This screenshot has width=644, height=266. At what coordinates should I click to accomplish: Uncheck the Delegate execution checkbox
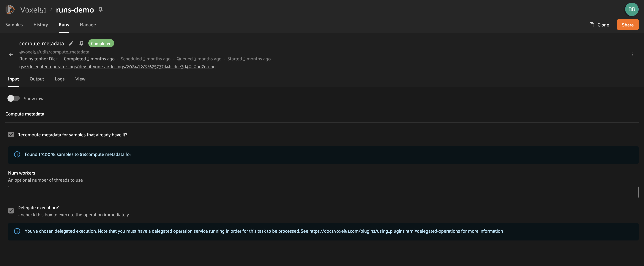coord(11,211)
